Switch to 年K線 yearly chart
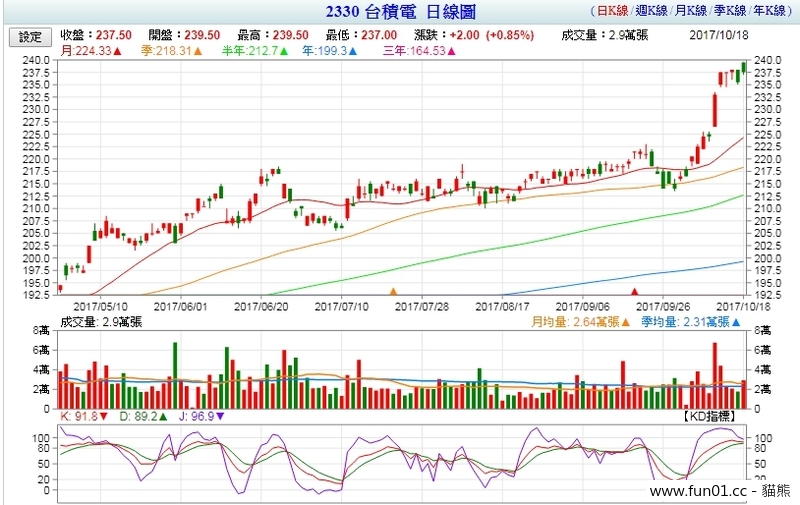This screenshot has width=800, height=505. (770, 10)
